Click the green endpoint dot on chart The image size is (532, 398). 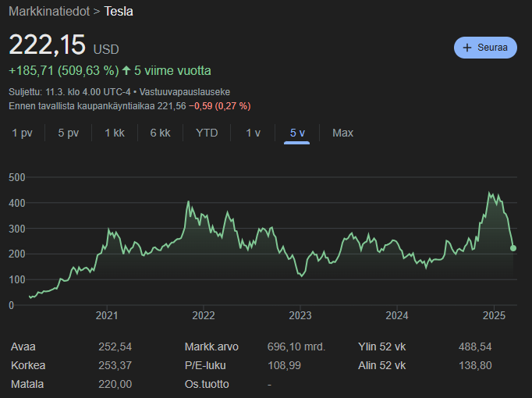513,248
